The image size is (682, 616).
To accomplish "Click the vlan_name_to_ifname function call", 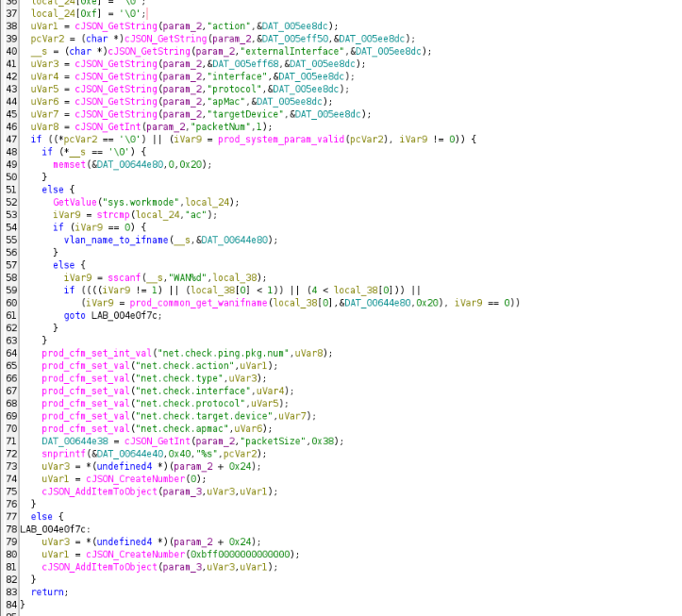I will tap(116, 241).
